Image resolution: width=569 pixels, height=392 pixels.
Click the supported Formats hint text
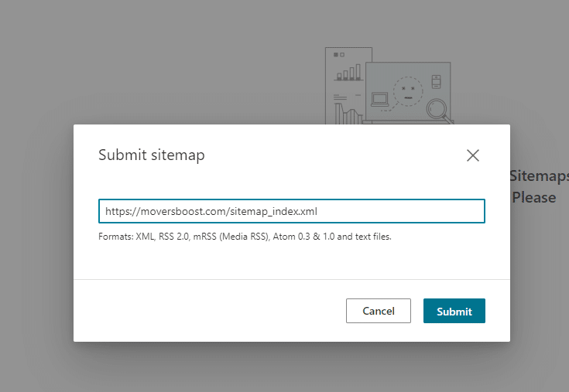pyautogui.click(x=245, y=237)
